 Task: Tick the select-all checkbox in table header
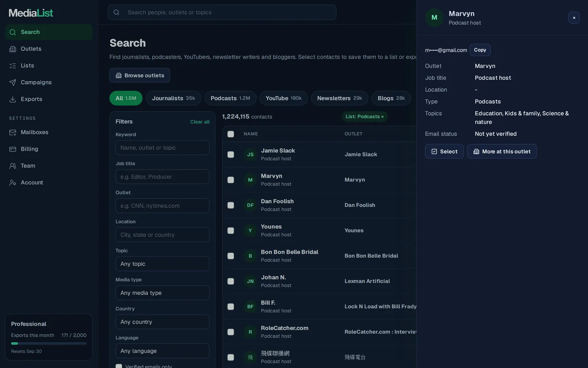click(x=231, y=134)
